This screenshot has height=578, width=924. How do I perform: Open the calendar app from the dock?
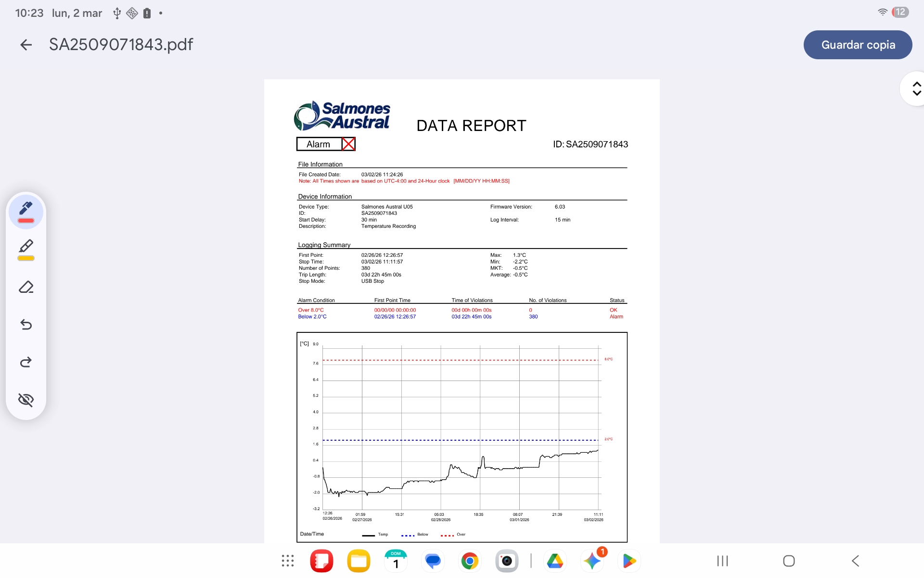pyautogui.click(x=396, y=561)
